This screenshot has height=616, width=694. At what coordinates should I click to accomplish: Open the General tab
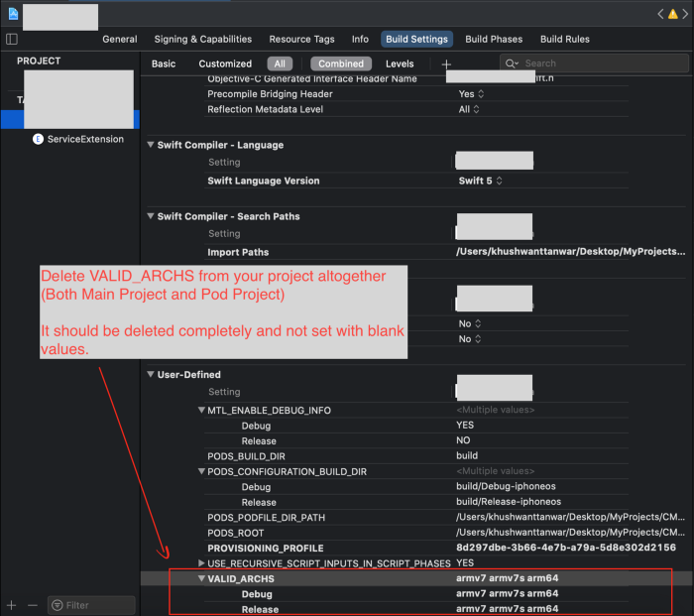point(120,39)
